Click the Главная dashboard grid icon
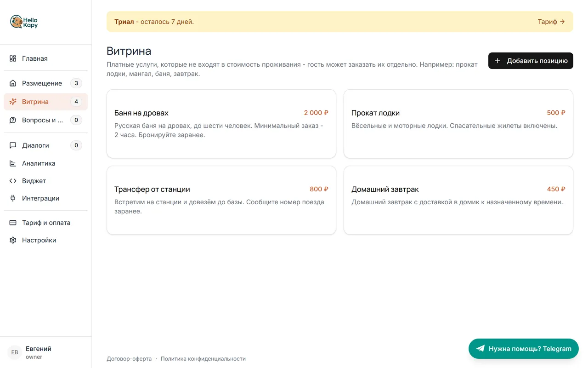The image size is (588, 368). [x=13, y=58]
